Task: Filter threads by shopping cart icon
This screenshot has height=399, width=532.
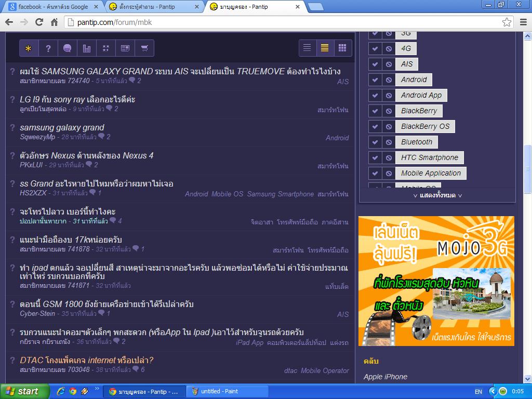Action: 144,48
